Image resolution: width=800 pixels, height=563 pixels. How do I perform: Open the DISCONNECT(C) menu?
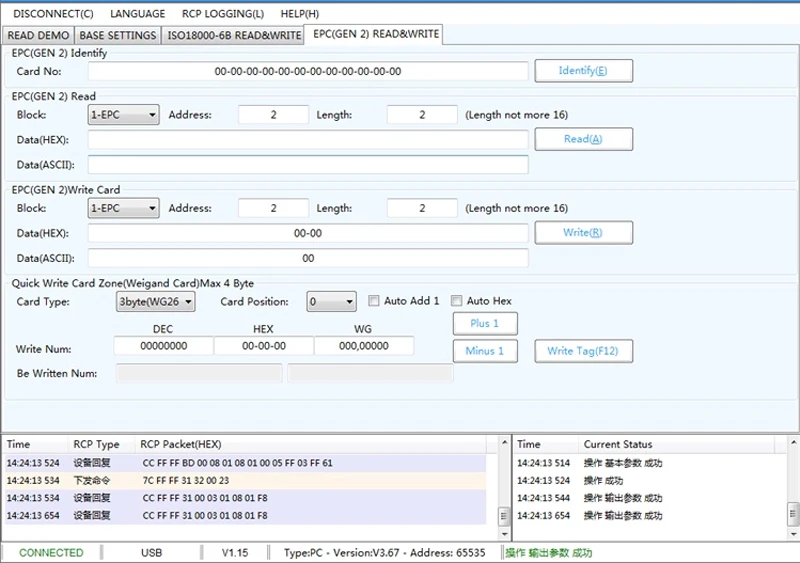click(x=53, y=14)
